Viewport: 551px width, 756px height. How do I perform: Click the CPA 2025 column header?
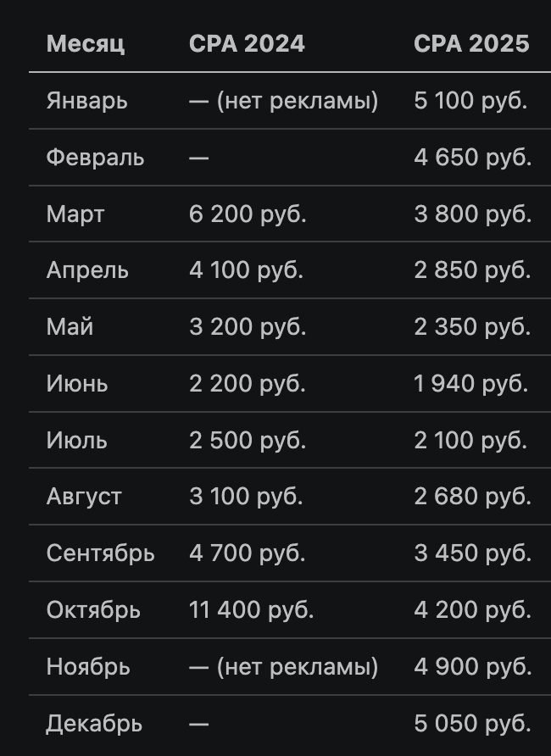coord(471,43)
